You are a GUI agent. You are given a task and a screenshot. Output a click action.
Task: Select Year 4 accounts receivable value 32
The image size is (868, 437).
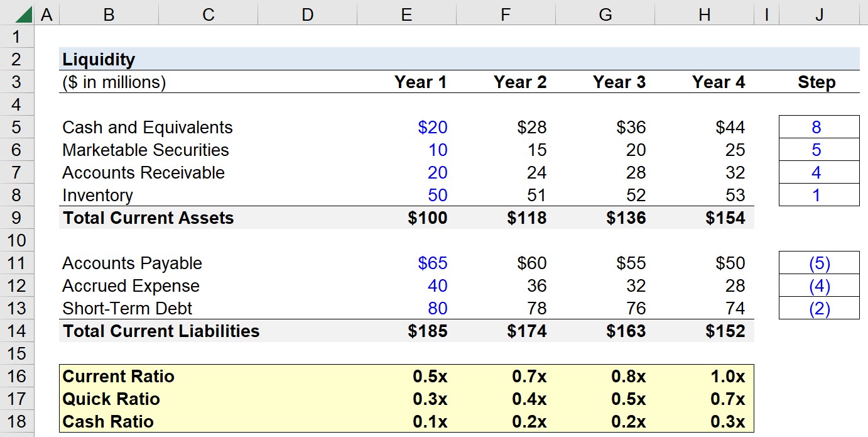pos(735,173)
